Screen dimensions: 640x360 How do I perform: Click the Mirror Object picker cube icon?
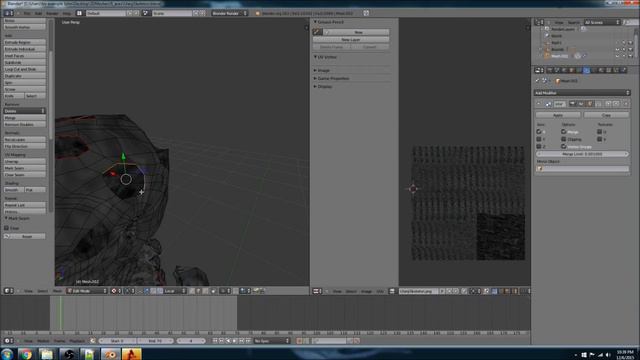tap(540, 168)
